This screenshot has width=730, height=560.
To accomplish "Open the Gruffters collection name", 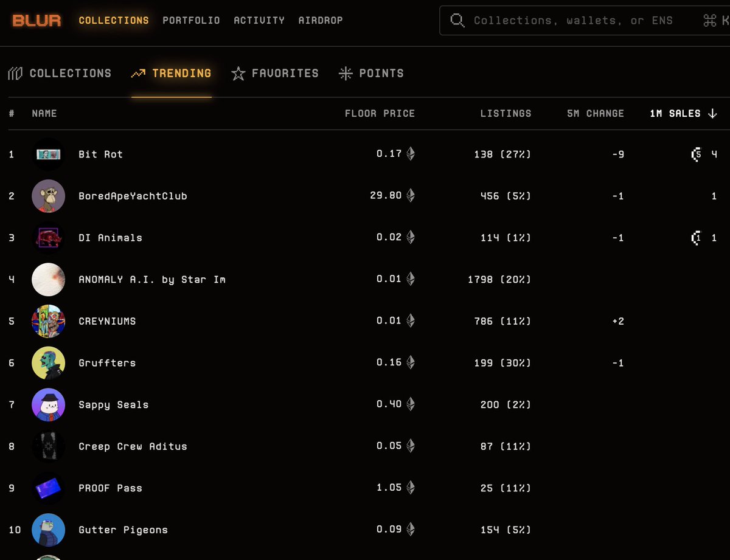I will (107, 363).
